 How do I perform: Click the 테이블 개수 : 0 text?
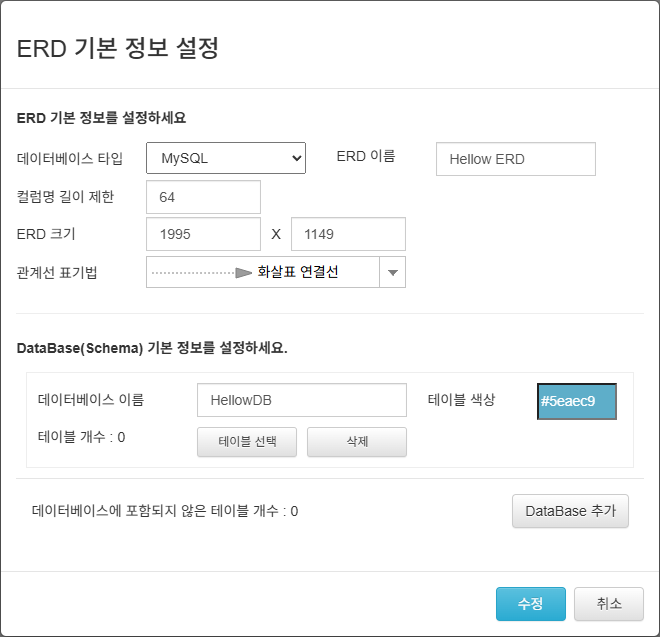[x=81, y=437]
